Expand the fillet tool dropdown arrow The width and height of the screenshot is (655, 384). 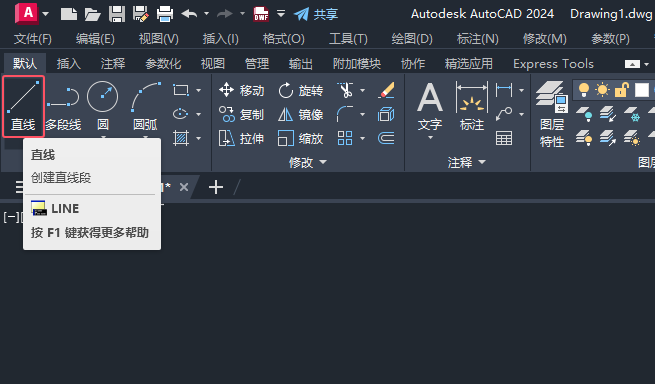tap(362, 114)
